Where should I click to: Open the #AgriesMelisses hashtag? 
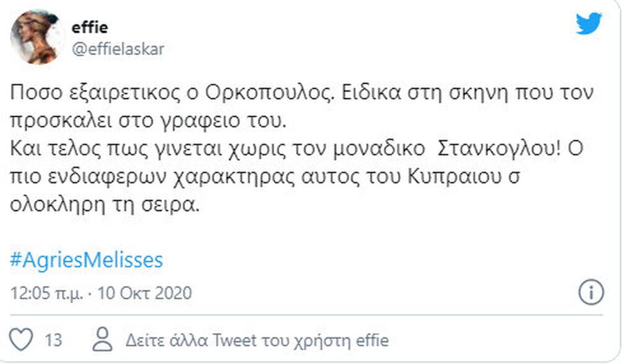(x=87, y=260)
